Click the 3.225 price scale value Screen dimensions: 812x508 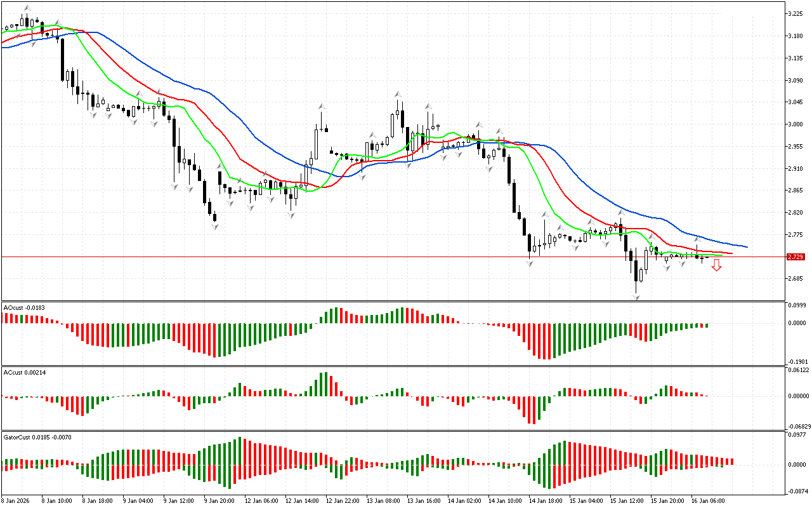(x=796, y=14)
